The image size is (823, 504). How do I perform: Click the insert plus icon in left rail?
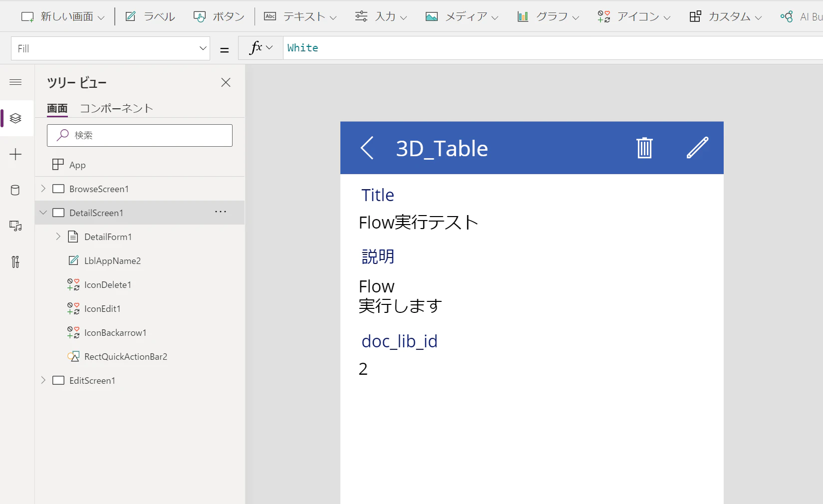tap(15, 154)
